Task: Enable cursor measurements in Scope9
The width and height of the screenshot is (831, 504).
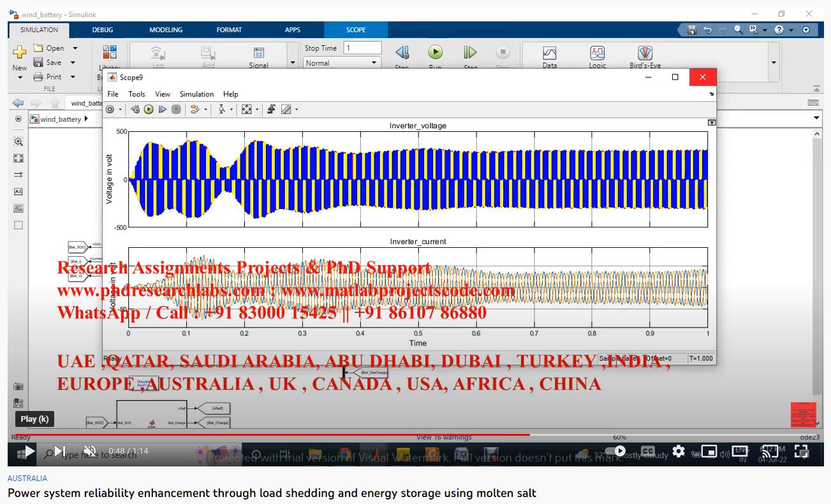Action: tap(221, 110)
